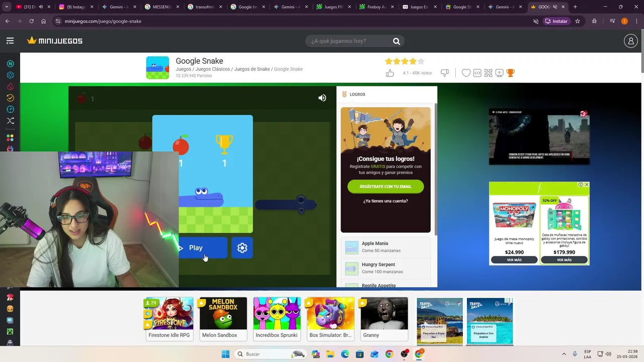Open the Juegos Clásicos breadcrumb link

212,69
